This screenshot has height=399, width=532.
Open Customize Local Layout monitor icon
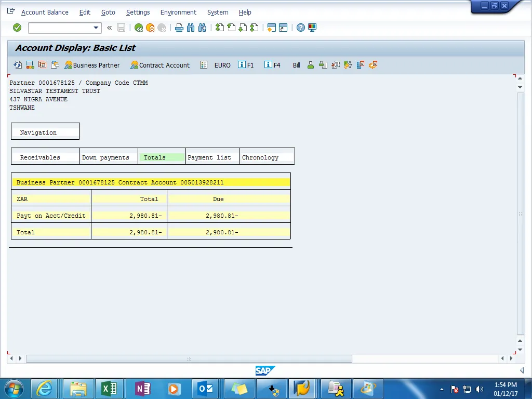tap(312, 28)
